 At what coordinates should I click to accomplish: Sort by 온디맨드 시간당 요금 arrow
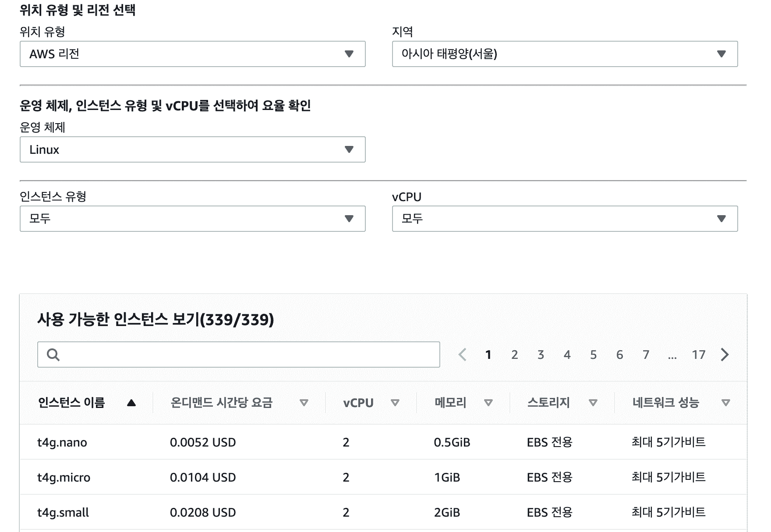point(304,403)
